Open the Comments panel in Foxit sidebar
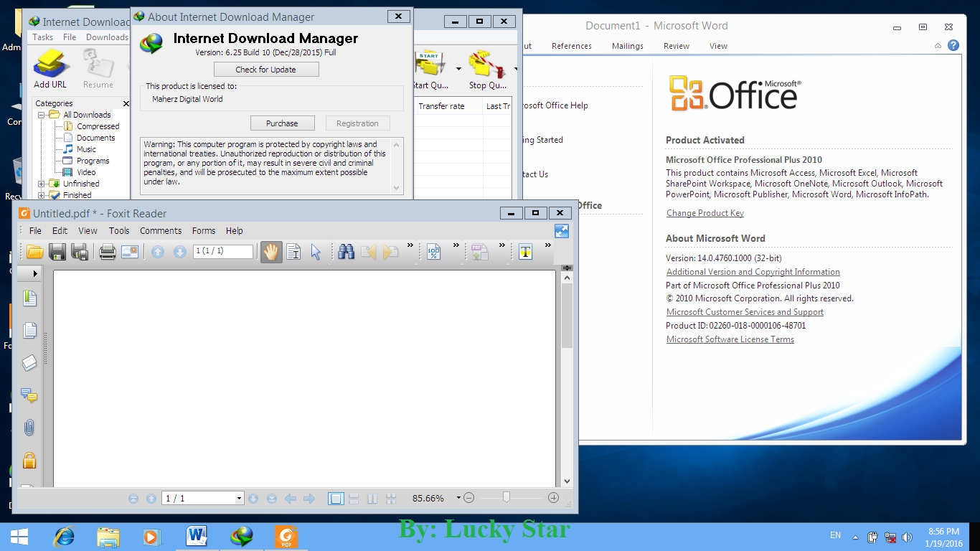980x551 pixels. pos(29,395)
